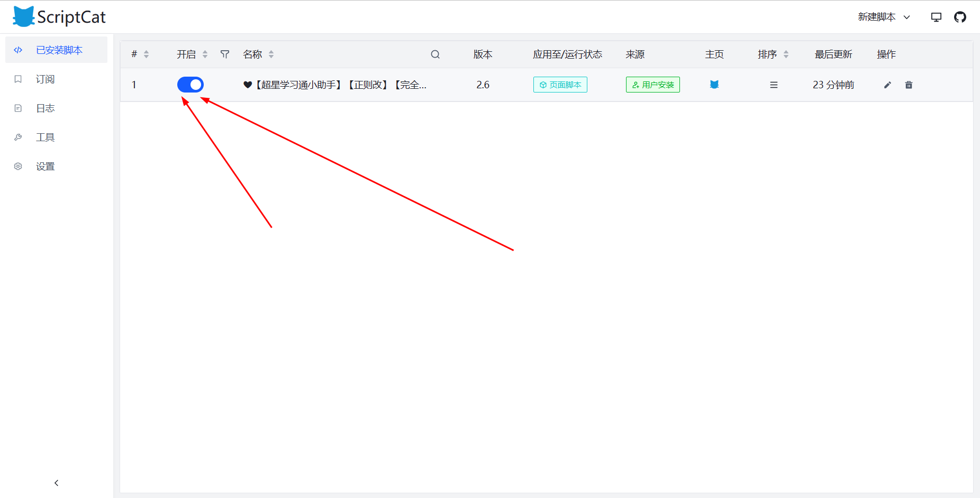Image resolution: width=980 pixels, height=498 pixels.
Task: Sort by the 开启 column arrows
Action: coord(205,54)
